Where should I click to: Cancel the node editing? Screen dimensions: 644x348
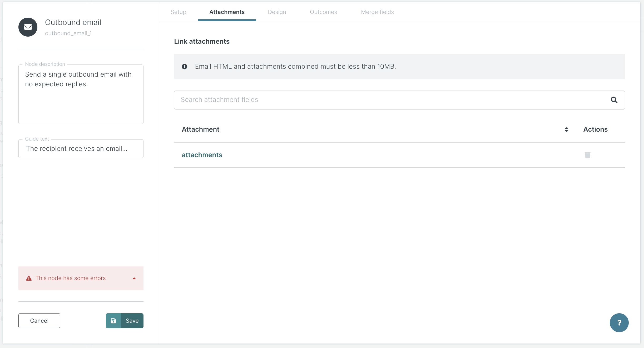(x=39, y=321)
